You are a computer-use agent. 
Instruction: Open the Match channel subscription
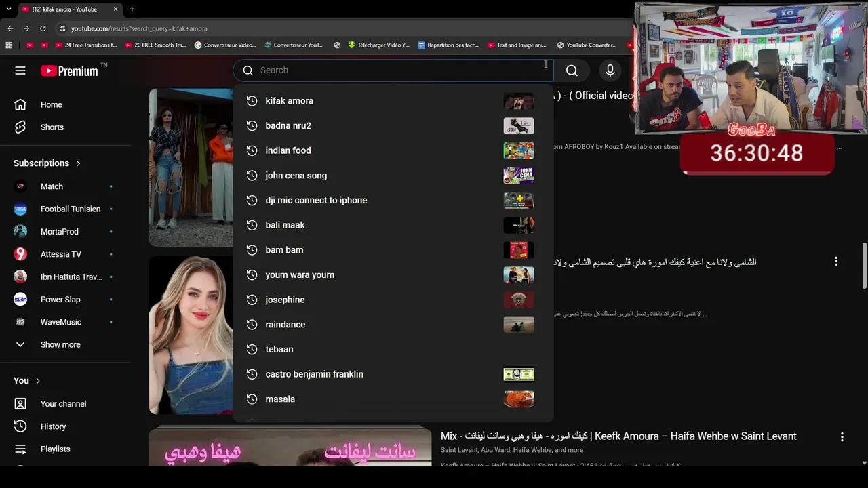coord(66,186)
